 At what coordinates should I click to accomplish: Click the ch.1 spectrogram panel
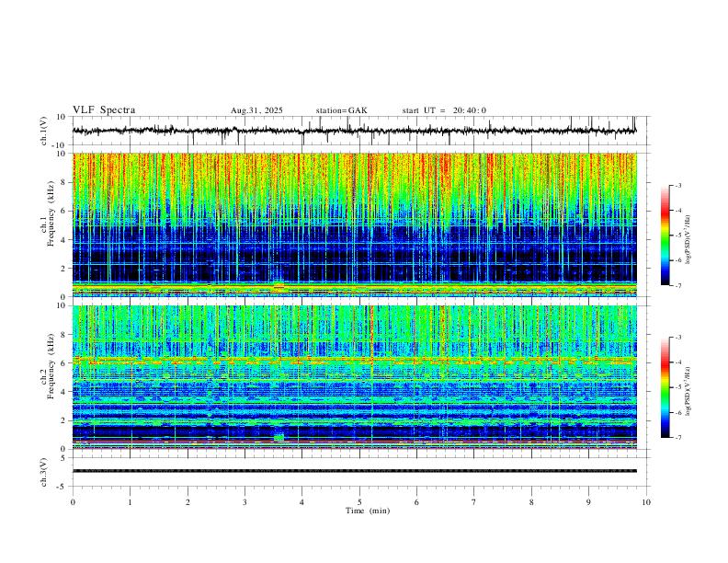[x=355, y=224]
